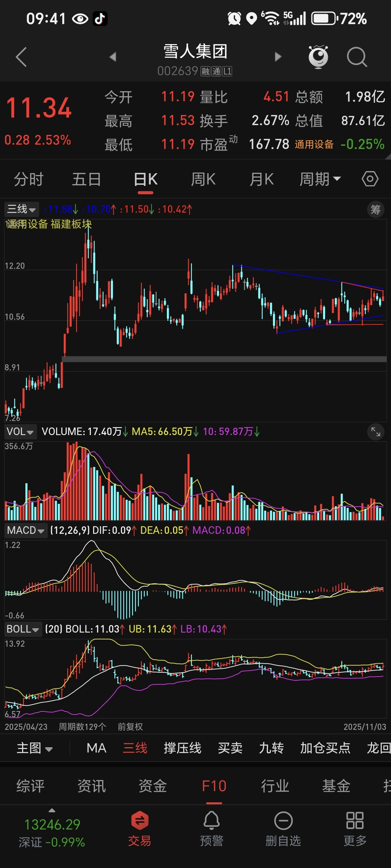Open the 更多 grid icon
The width and height of the screenshot is (391, 868).
tap(355, 829)
